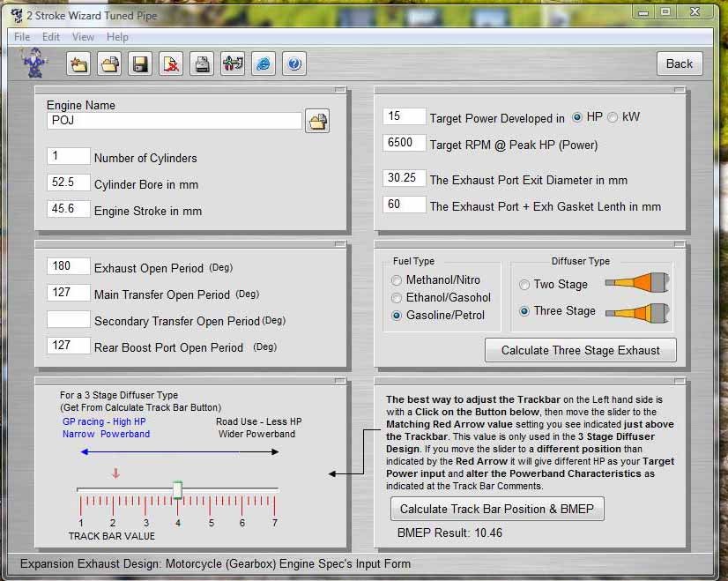Print the design using printer icon
Image resolution: width=728 pixels, height=581 pixels.
click(x=201, y=63)
